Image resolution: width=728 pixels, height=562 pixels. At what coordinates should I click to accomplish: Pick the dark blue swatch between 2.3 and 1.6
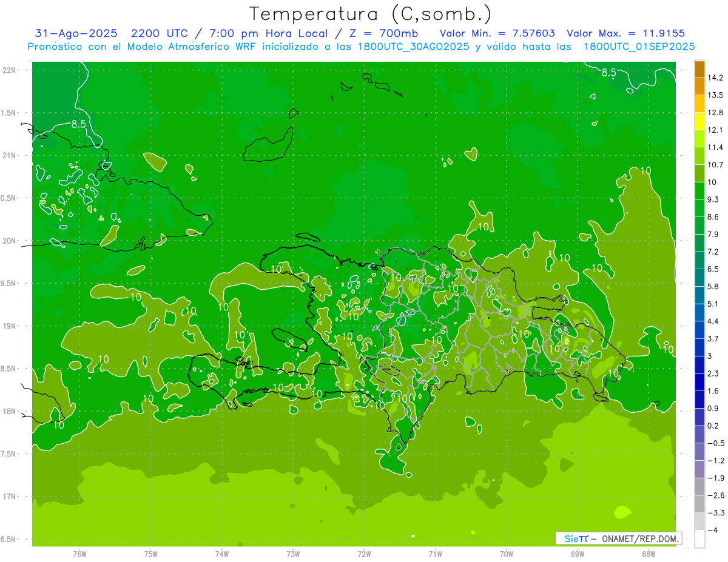(x=699, y=382)
